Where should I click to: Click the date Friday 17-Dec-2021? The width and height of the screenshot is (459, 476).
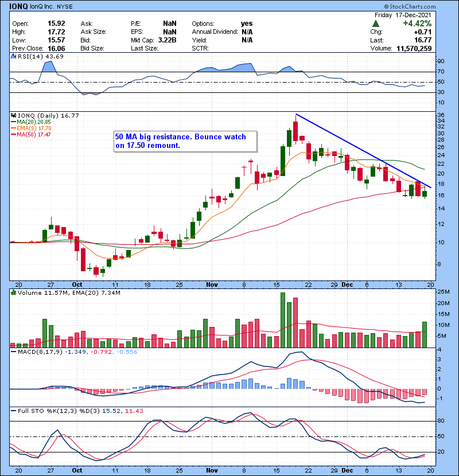tap(403, 15)
